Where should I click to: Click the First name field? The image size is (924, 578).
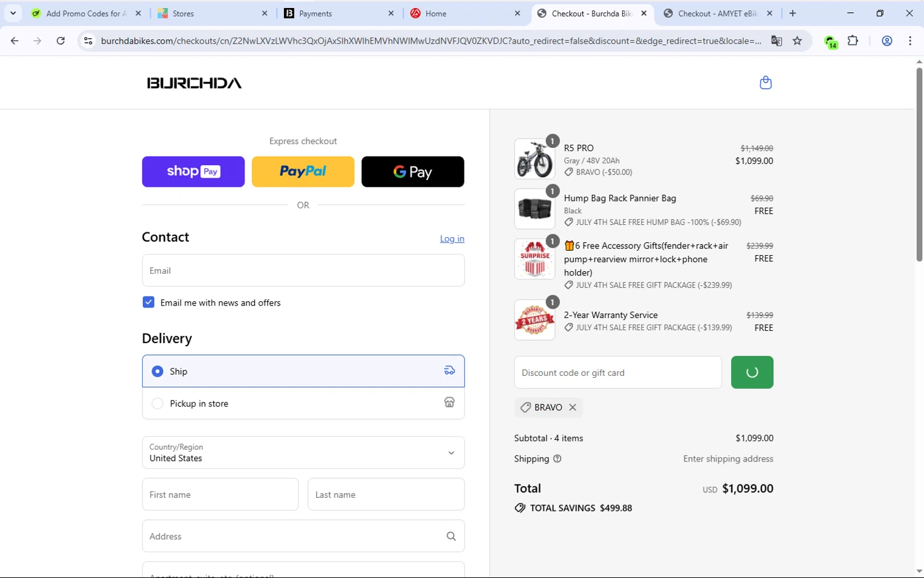point(220,494)
